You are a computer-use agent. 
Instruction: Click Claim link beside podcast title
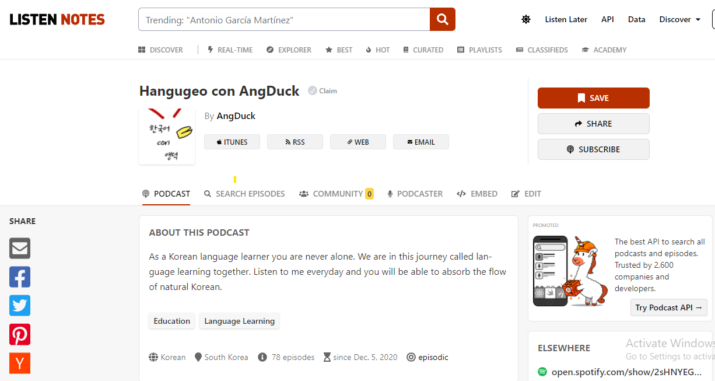(x=323, y=91)
